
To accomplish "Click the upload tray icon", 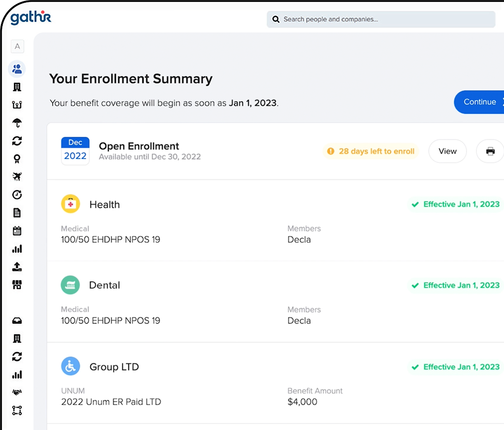I will 17,267.
